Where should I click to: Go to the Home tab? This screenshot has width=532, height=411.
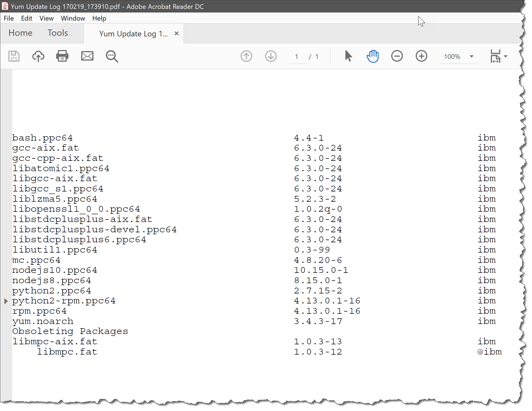point(20,33)
